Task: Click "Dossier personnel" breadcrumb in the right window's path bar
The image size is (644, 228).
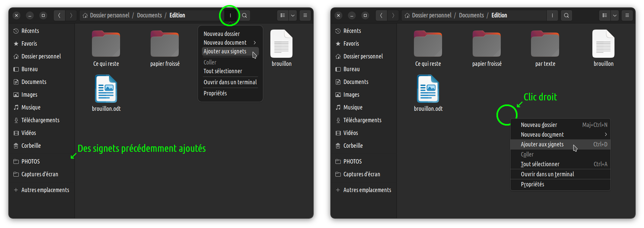Action: click(x=431, y=15)
